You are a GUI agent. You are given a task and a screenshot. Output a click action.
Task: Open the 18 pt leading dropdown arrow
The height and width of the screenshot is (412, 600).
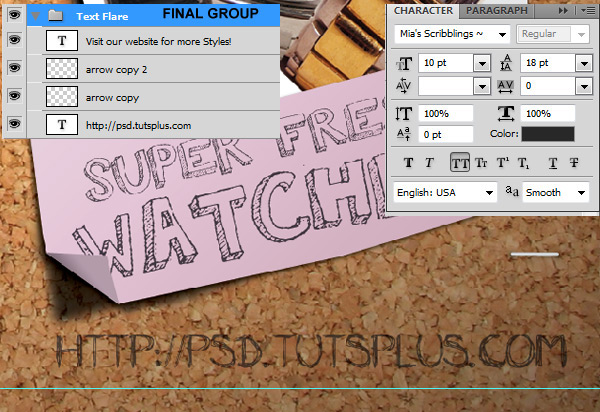584,64
